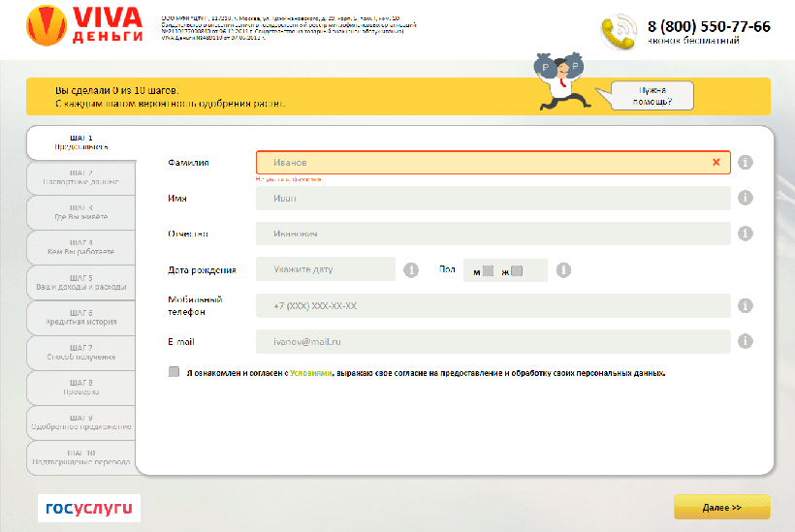The image size is (795, 532).
Task: Click the info icon beside Имя field
Action: point(745,198)
